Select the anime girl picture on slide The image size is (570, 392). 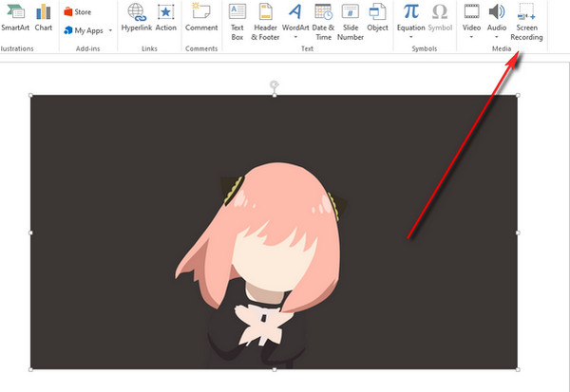275,233
